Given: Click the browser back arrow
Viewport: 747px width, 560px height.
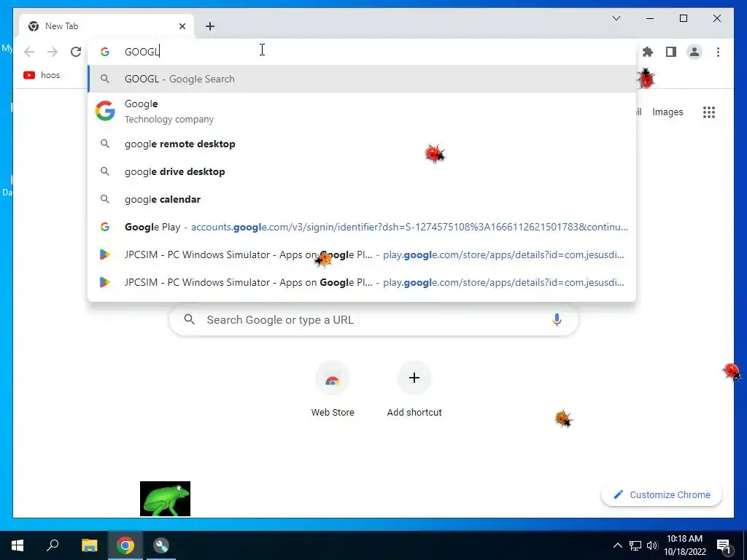Looking at the screenshot, I should tap(29, 52).
